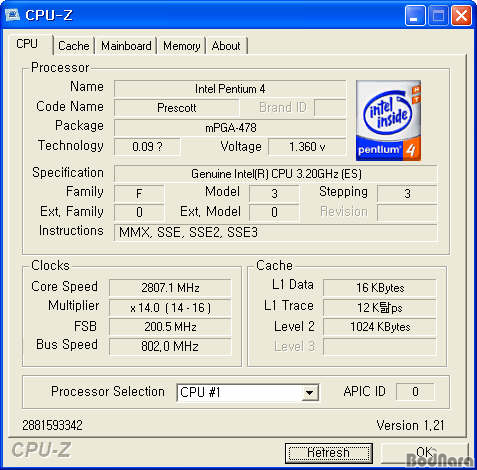Click the Voltage value '1.360 v'
Image resolution: width=477 pixels, height=470 pixels.
pyautogui.click(x=307, y=147)
